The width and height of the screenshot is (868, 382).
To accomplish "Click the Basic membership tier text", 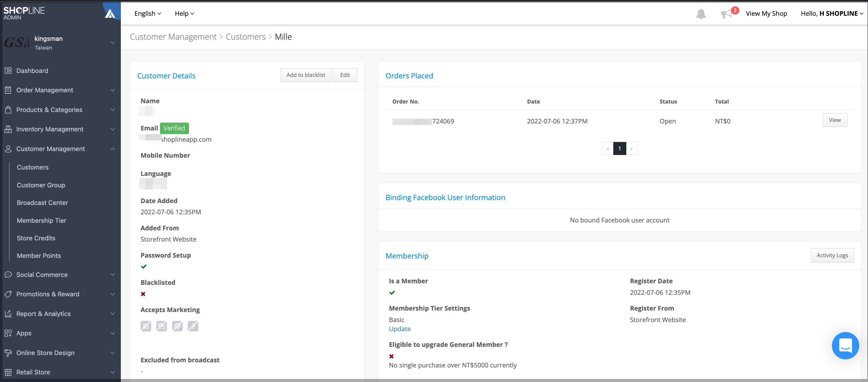I will coord(396,320).
